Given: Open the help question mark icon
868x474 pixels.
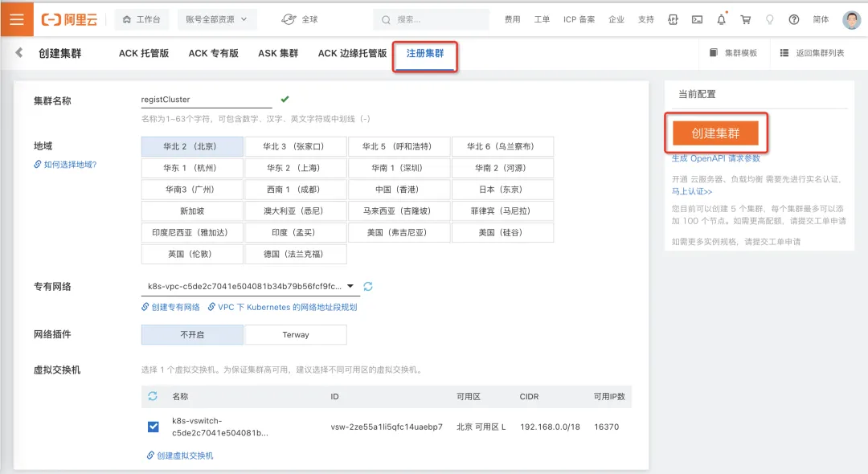Looking at the screenshot, I should tap(794, 19).
